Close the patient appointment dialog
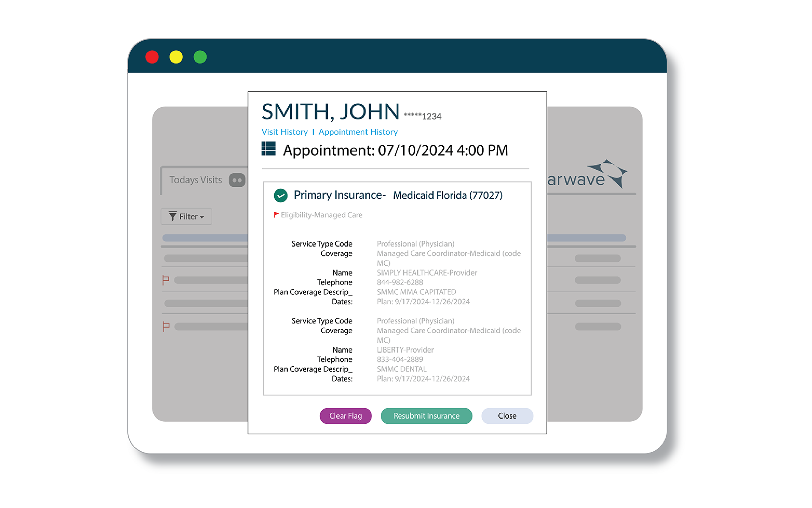812x508 pixels. click(x=507, y=416)
